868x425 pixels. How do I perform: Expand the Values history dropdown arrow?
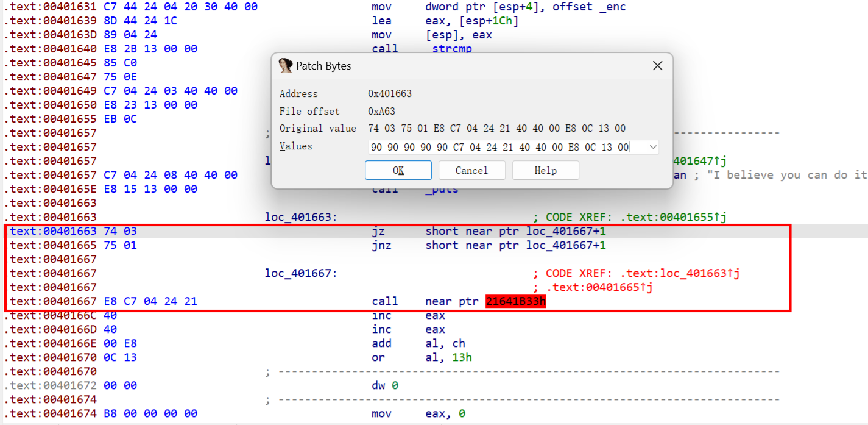pos(653,147)
